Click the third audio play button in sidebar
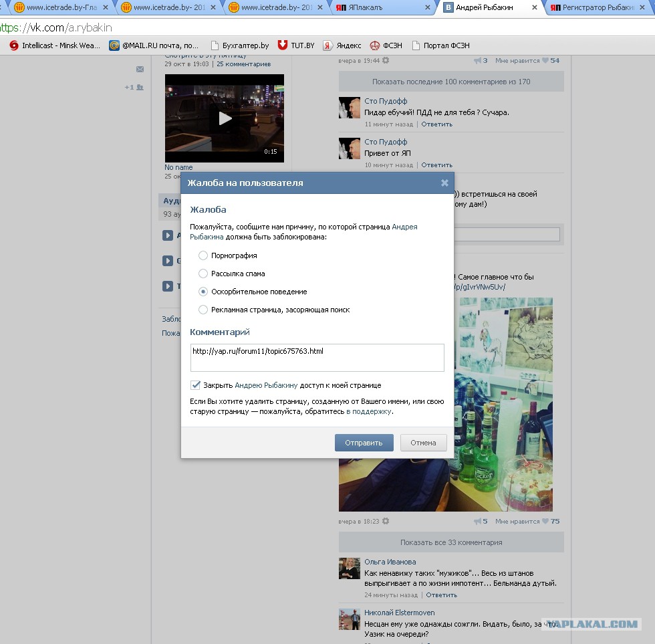The height and width of the screenshot is (644, 655). (168, 286)
